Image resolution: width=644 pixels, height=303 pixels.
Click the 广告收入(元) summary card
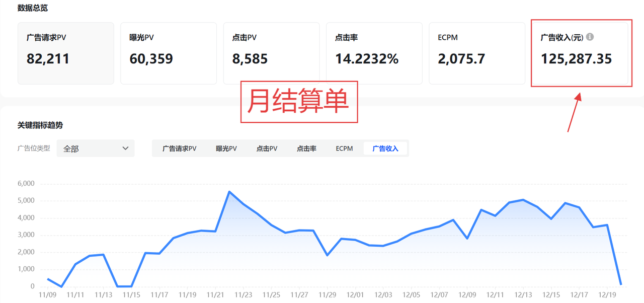click(x=581, y=53)
